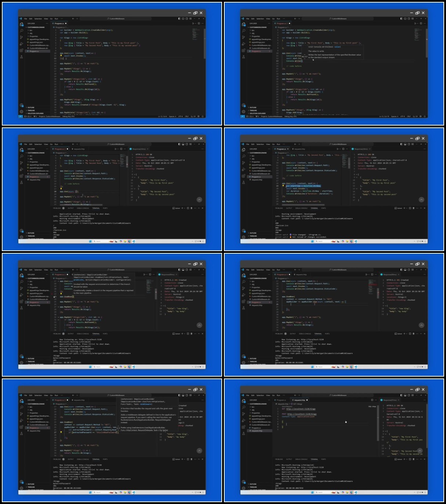The height and width of the screenshot is (504, 446).
Task: Open run button dropdown arrow in top-left screenshot
Action: tap(196, 23)
